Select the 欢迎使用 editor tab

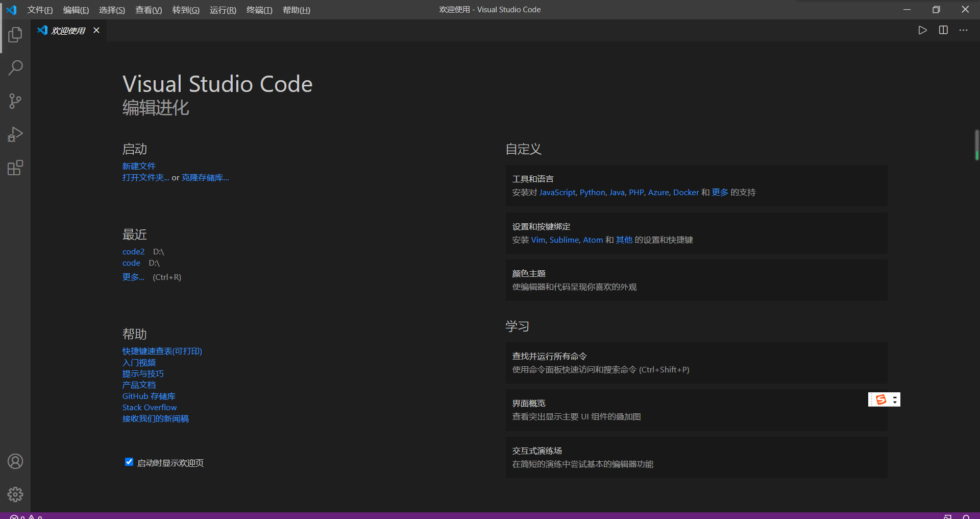(x=68, y=31)
